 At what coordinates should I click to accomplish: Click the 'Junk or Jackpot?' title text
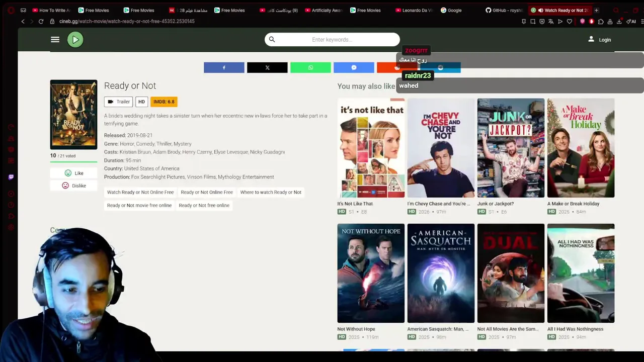pos(496,204)
